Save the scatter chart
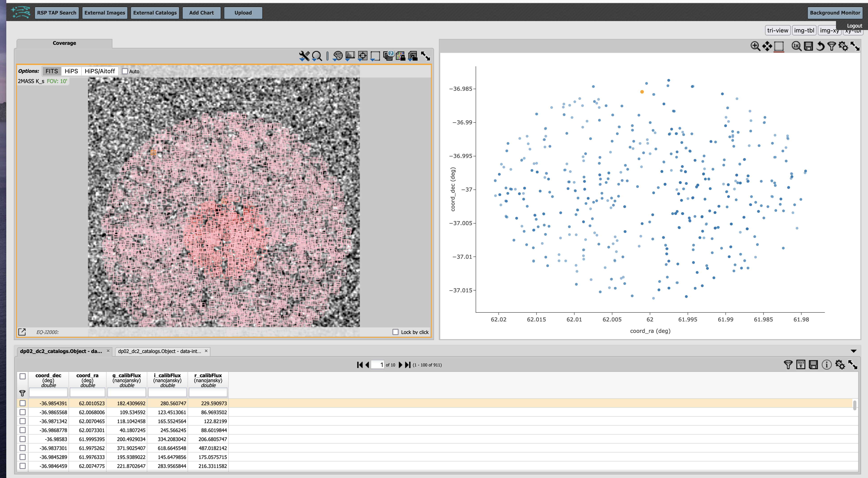 [x=808, y=46]
